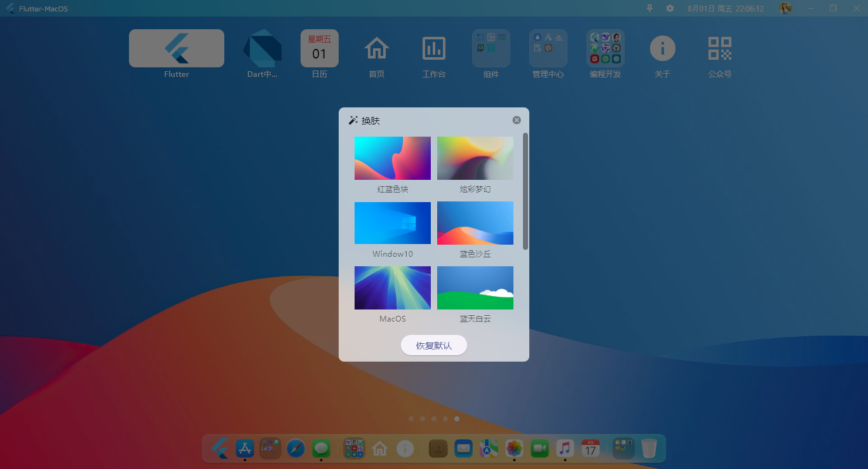Image resolution: width=868 pixels, height=469 pixels.
Task: Select the 红蓝色块 wallpaper thumbnail
Action: 393,158
